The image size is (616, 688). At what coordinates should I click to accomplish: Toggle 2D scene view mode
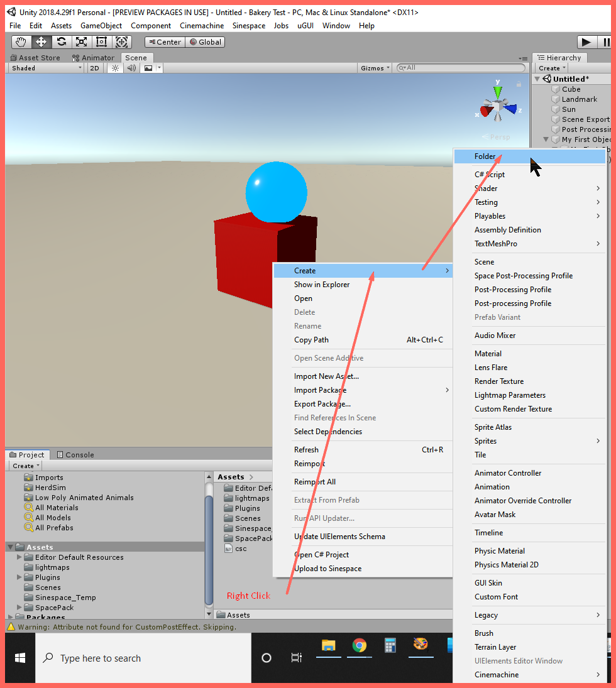click(94, 68)
